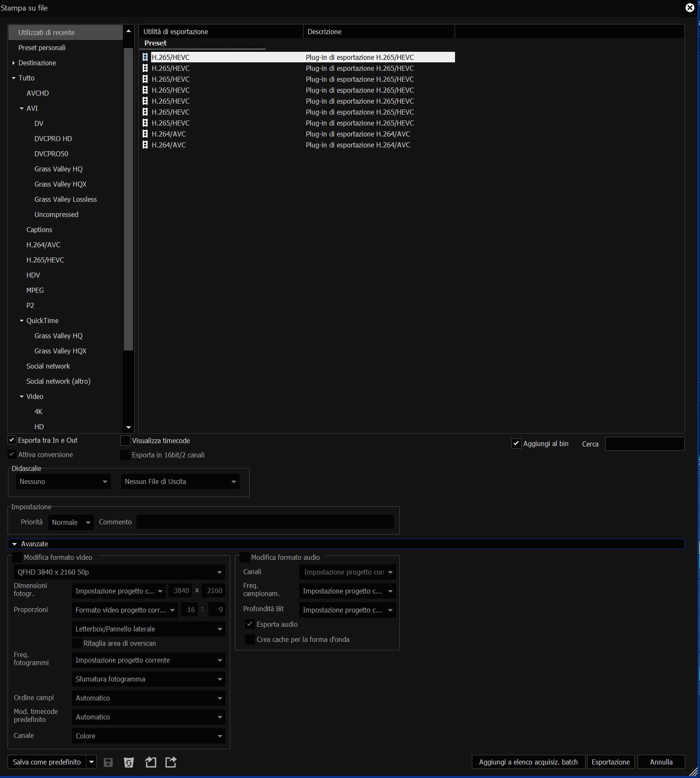700x778 pixels.
Task: Collapse the Video tree node
Action: 21,396
